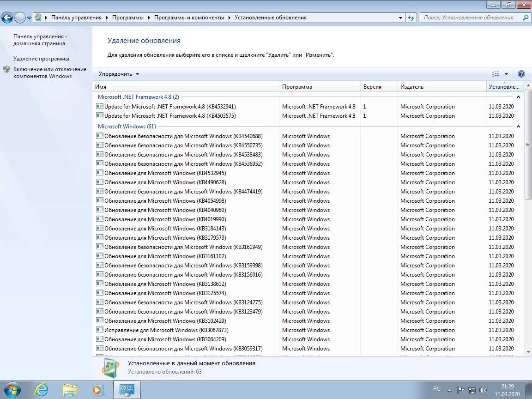The width and height of the screenshot is (532, 399).
Task: Select update row KB3161949
Action: (x=308, y=247)
